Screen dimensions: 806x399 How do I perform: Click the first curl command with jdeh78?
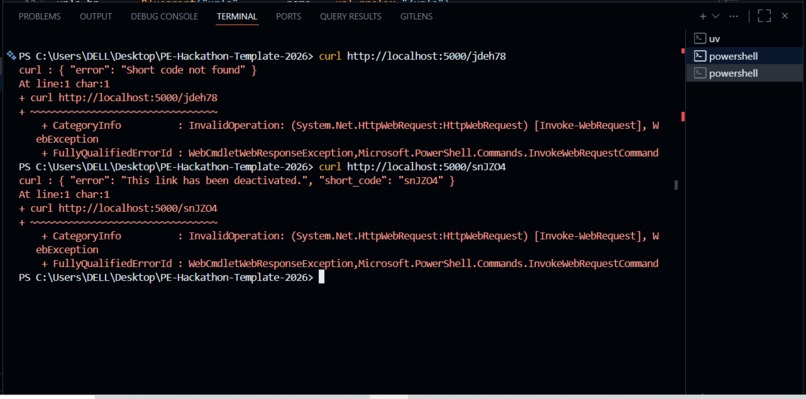pos(412,56)
